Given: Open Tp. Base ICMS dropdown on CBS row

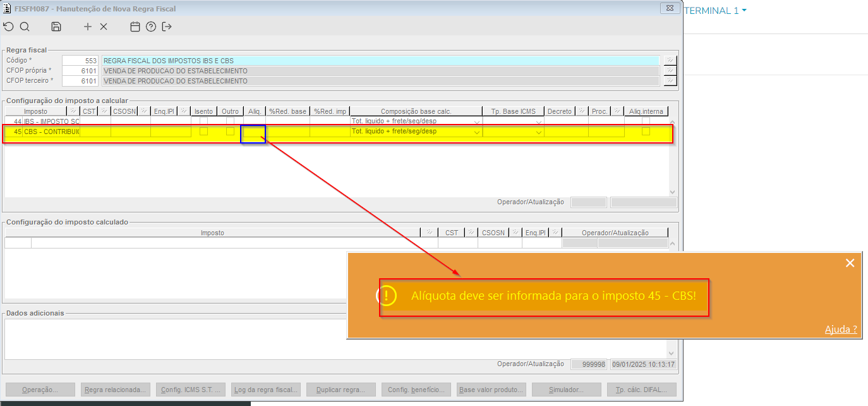Looking at the screenshot, I should 539,132.
